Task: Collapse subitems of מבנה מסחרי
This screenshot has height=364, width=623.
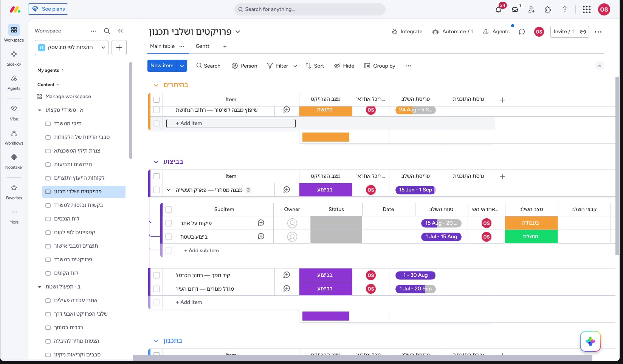Action: coord(169,190)
